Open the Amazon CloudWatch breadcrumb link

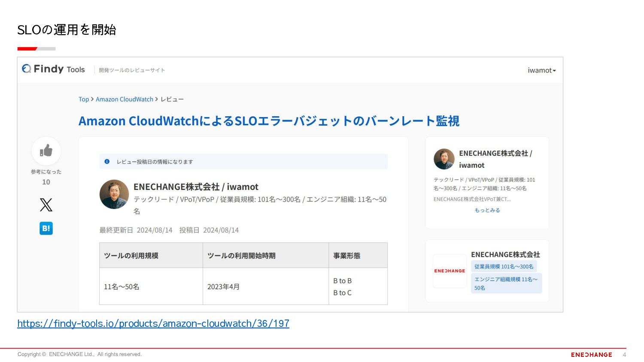pos(125,99)
